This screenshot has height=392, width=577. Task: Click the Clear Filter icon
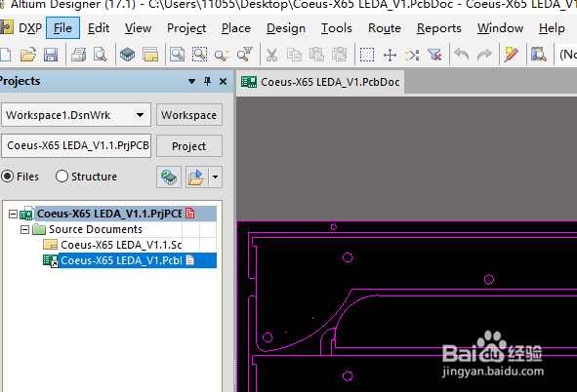[x=434, y=55]
